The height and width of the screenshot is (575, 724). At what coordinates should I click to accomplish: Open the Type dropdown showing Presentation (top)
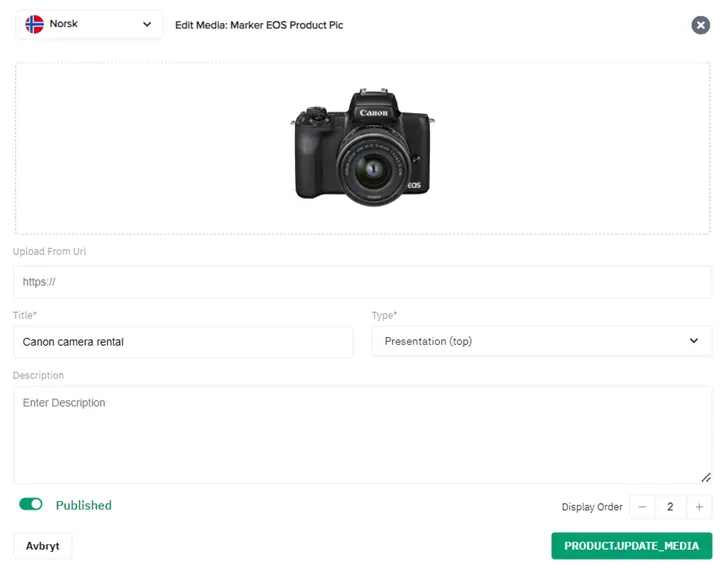[541, 341]
